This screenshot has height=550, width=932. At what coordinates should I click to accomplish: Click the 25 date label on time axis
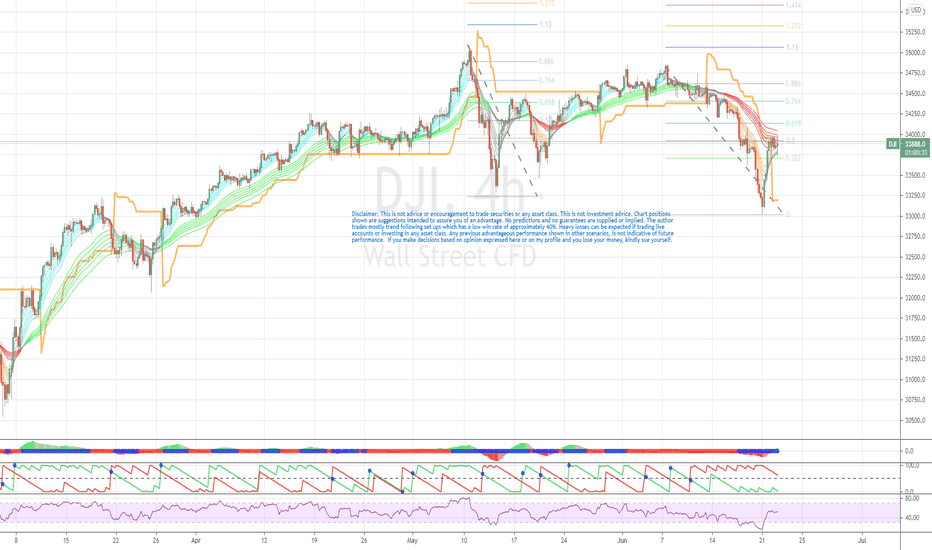(802, 541)
